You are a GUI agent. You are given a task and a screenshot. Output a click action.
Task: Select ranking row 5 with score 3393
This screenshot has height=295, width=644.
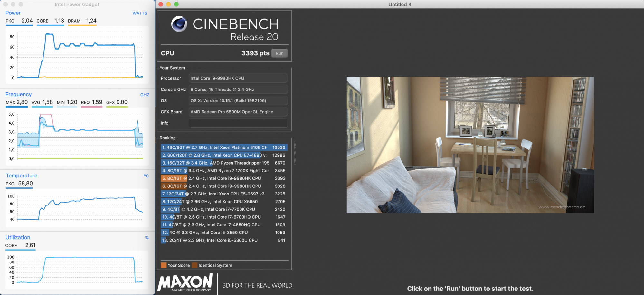pyautogui.click(x=224, y=178)
